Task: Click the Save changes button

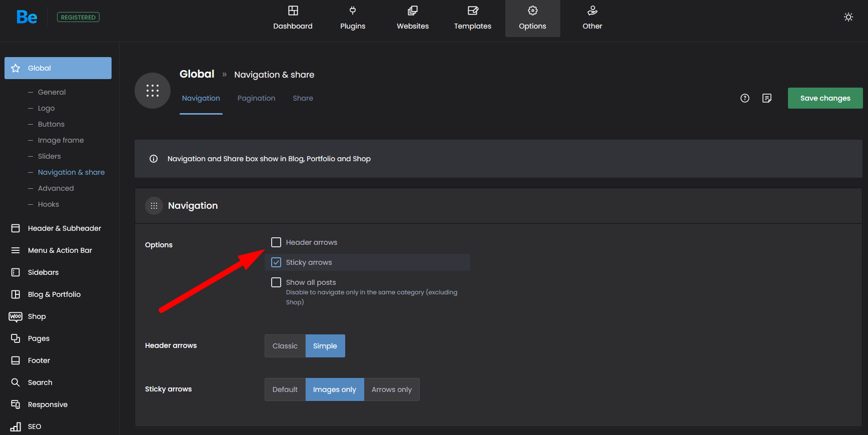Action: [825, 98]
